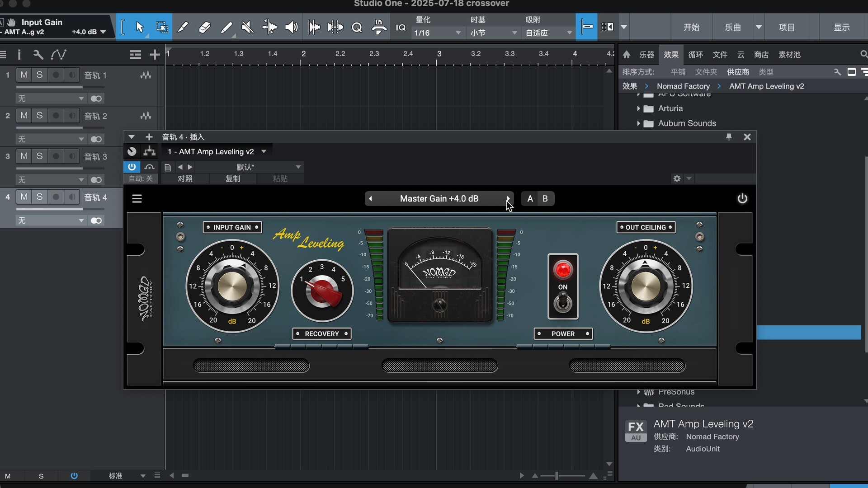
Task: Toggle plugin bypass blue power button
Action: 132,167
